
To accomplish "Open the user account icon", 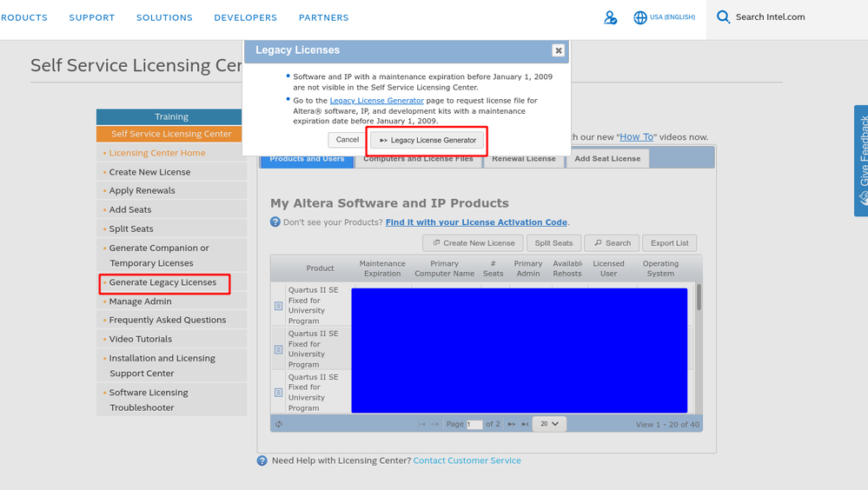I will point(610,17).
